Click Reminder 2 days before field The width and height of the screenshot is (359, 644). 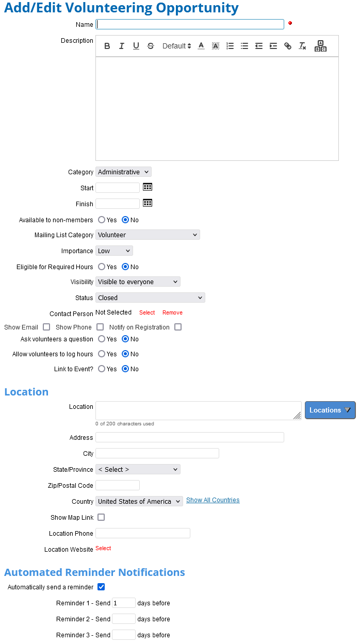click(124, 619)
